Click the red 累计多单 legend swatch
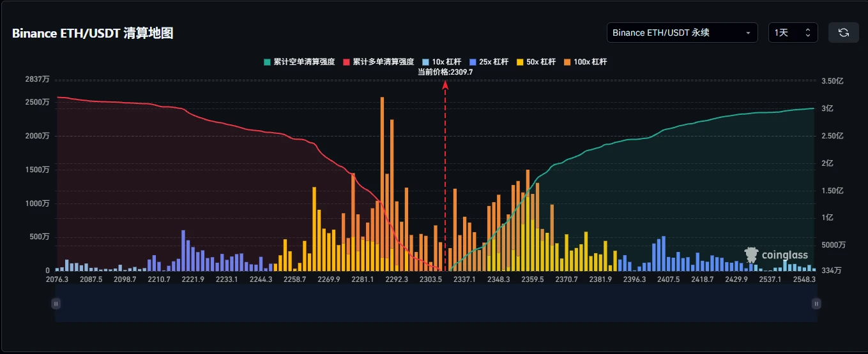 (347, 62)
